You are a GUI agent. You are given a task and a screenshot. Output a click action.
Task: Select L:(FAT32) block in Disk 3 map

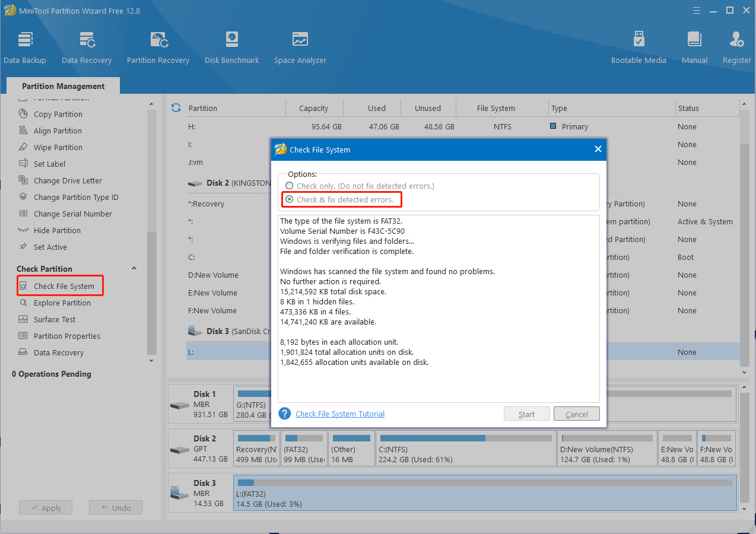[x=485, y=493]
